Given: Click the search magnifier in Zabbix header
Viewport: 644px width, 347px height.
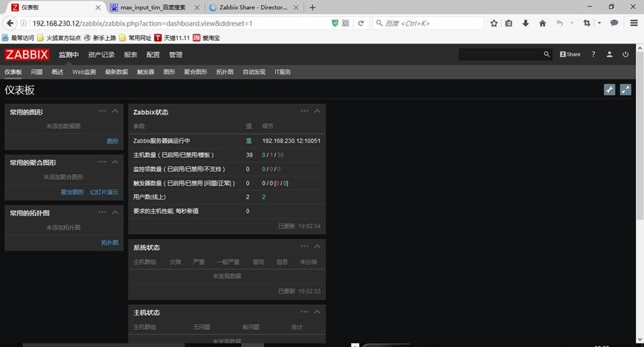Looking at the screenshot, I should click(x=547, y=54).
